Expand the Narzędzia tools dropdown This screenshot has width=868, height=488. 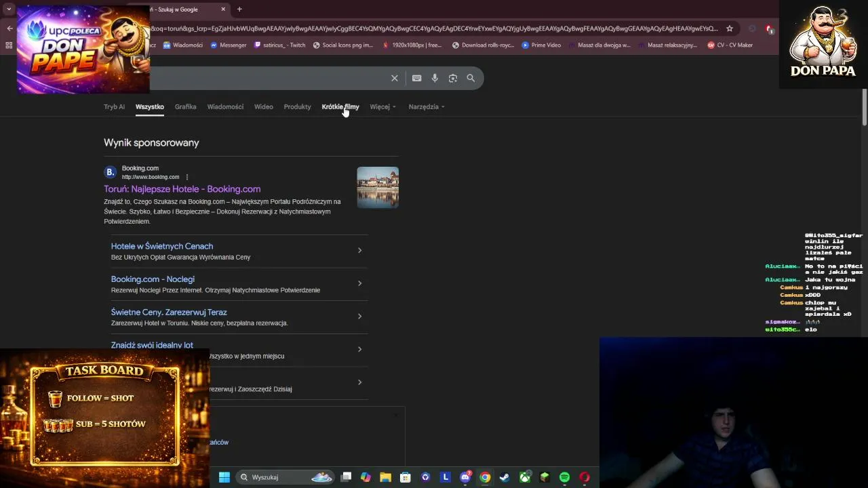click(427, 106)
